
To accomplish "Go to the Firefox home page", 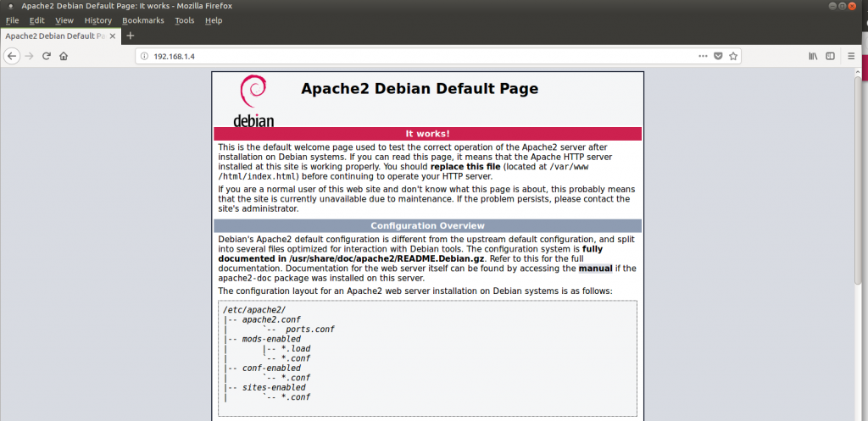I will pos(64,56).
